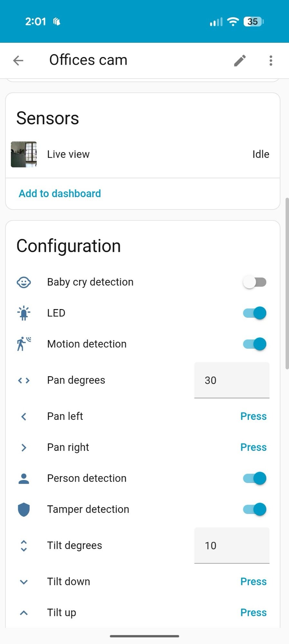Enable the Baby cry detection toggle
Viewport: 289px width, 644px height.
(255, 282)
